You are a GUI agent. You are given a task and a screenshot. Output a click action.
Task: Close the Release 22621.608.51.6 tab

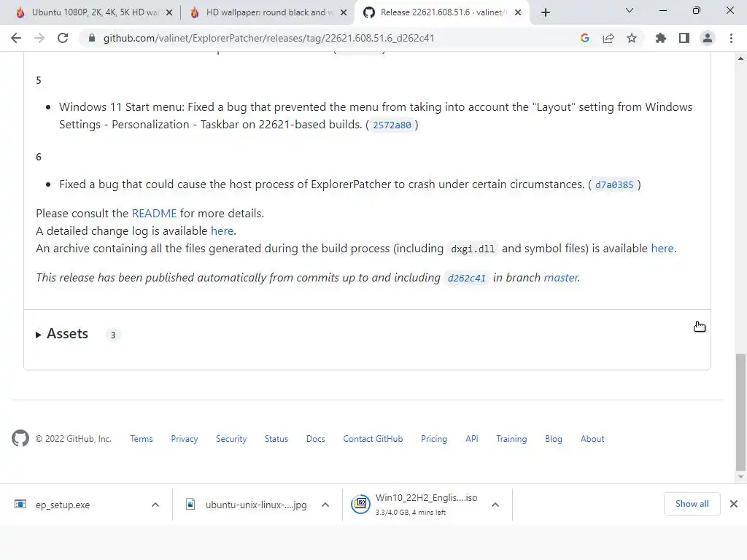(518, 13)
